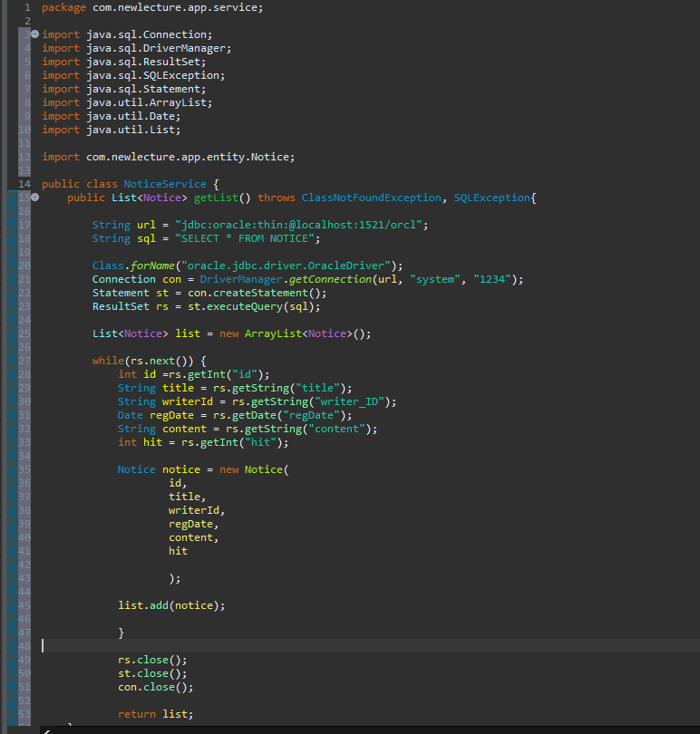Click the list.add(notice) statement
The image size is (700, 734).
(171, 605)
